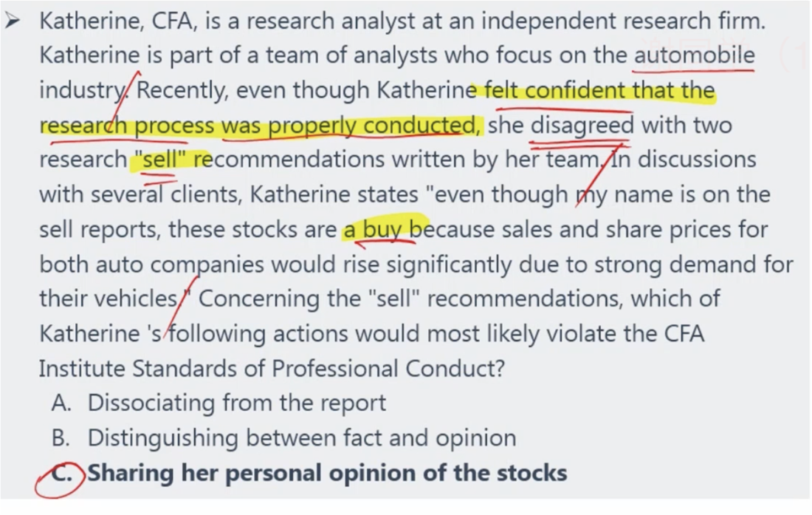Click the underlined word "automobile"
The height and width of the screenshot is (515, 812).
click(695, 55)
